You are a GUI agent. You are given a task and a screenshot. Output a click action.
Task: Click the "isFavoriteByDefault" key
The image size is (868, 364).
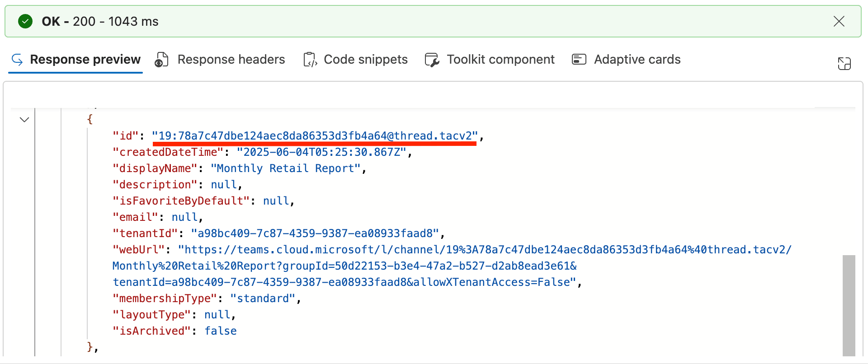pos(181,201)
